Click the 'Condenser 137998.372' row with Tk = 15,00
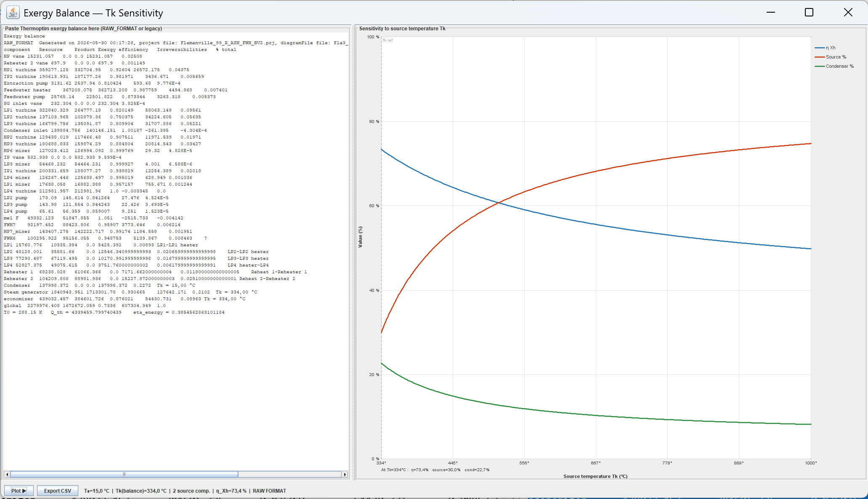Image resolution: width=868 pixels, height=499 pixels. [100, 286]
